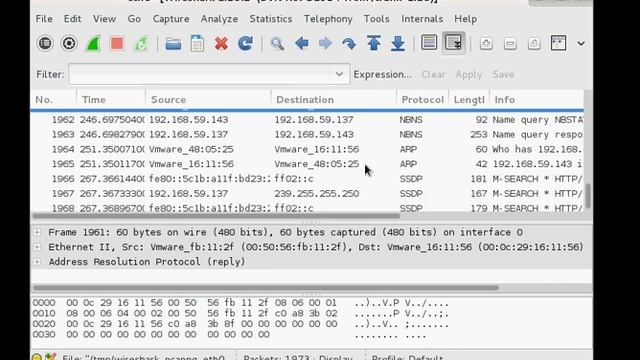Go to specified packet curved arrow
640x360 pixels.
[349, 43]
